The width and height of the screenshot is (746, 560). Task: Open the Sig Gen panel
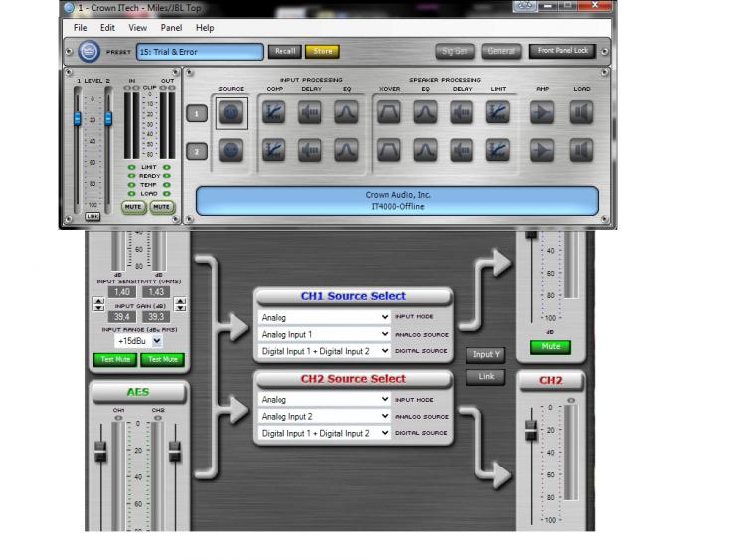(455, 51)
